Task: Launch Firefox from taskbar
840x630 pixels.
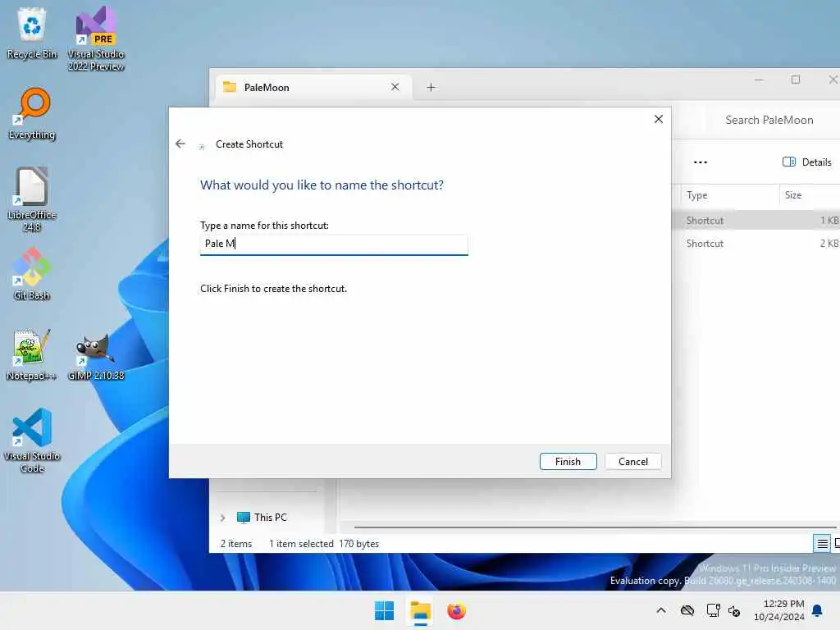Action: point(456,610)
